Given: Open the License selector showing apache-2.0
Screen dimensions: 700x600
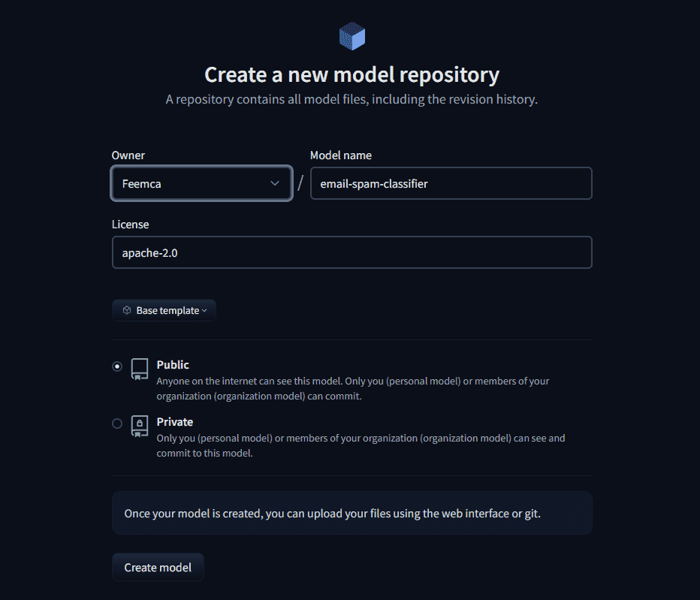Looking at the screenshot, I should [x=352, y=252].
